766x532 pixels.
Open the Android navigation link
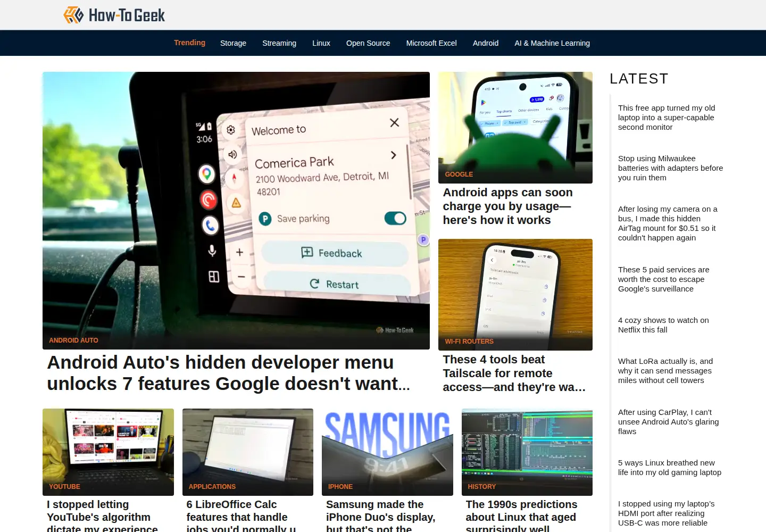(486, 43)
